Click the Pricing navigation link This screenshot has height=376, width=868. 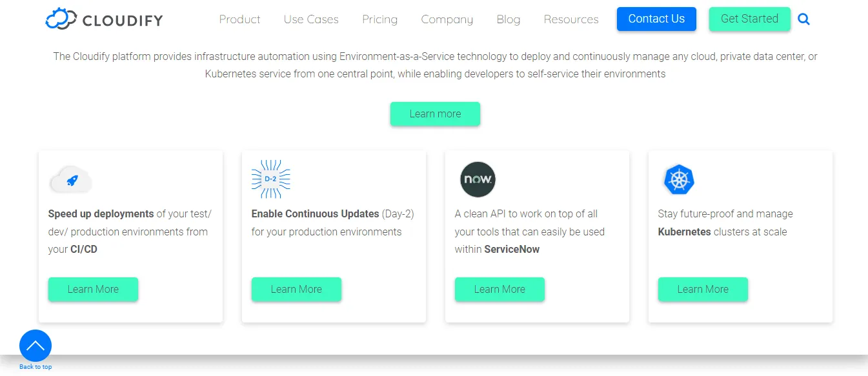point(379,19)
